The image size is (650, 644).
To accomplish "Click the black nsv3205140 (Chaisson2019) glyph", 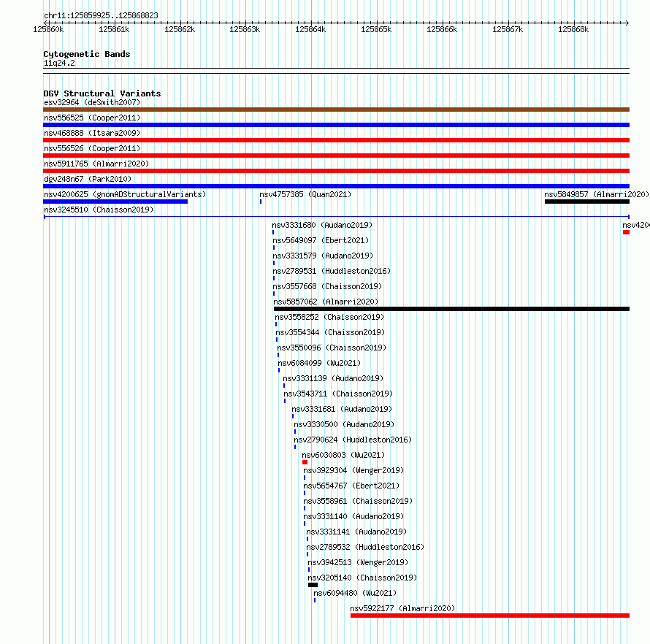I will pos(313,585).
